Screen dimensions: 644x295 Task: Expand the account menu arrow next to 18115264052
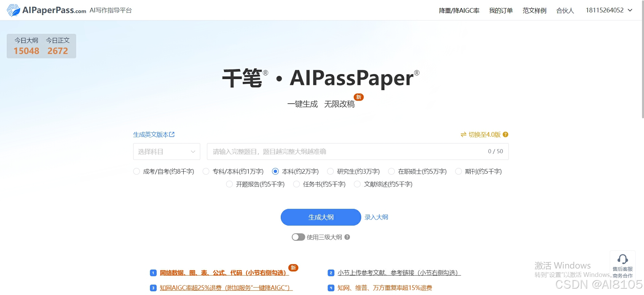tap(630, 10)
